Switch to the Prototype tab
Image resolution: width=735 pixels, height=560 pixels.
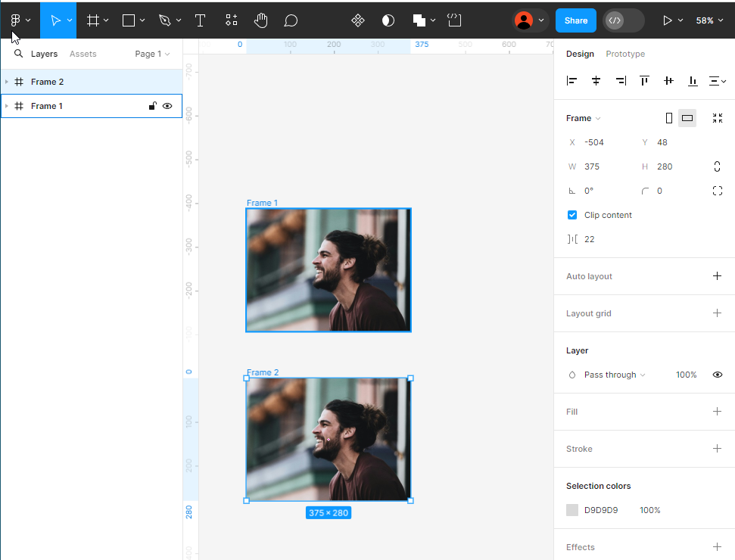[624, 54]
